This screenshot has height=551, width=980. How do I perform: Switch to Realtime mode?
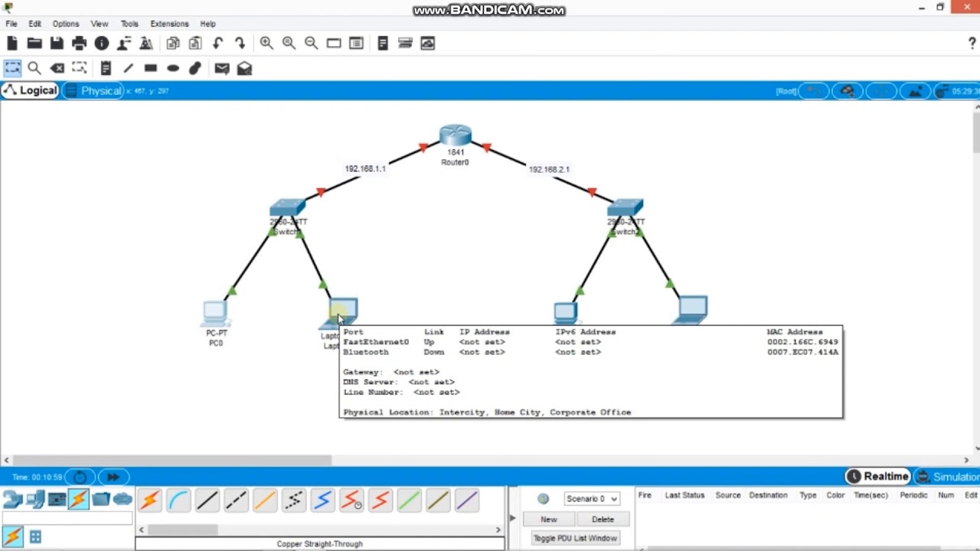click(x=877, y=477)
